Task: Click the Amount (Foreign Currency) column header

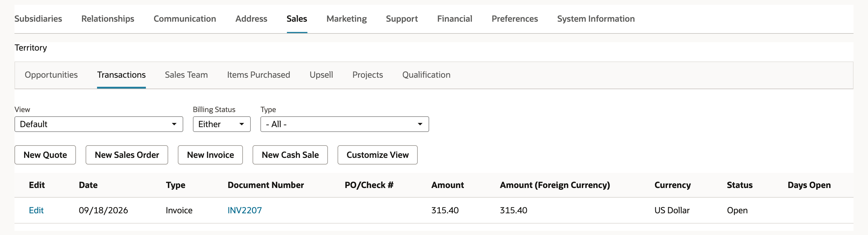Action: coord(555,185)
